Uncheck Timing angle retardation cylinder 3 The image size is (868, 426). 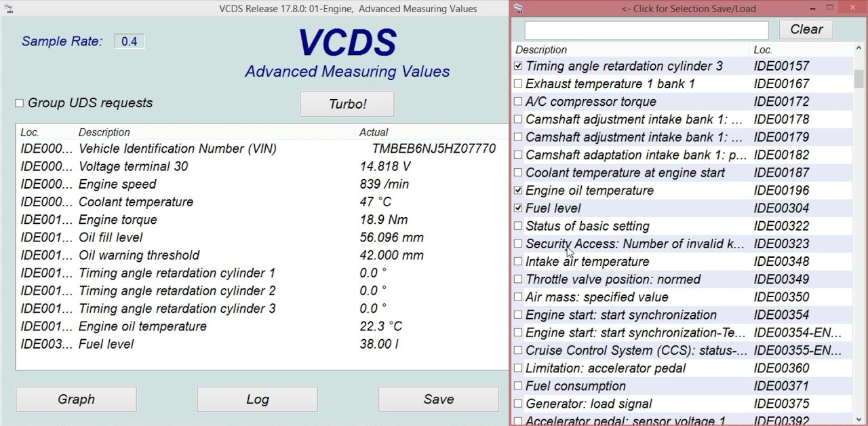(x=518, y=66)
